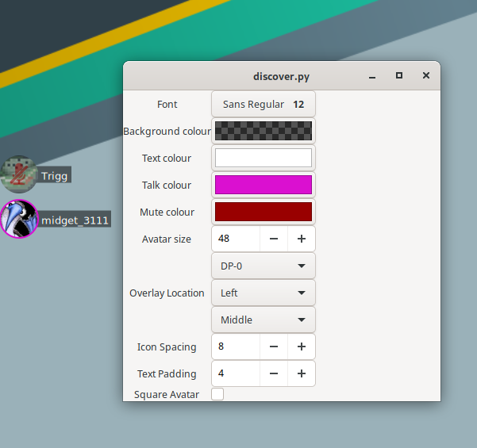477x448 pixels.
Task: Focus the Text Padding value field
Action: click(236, 373)
